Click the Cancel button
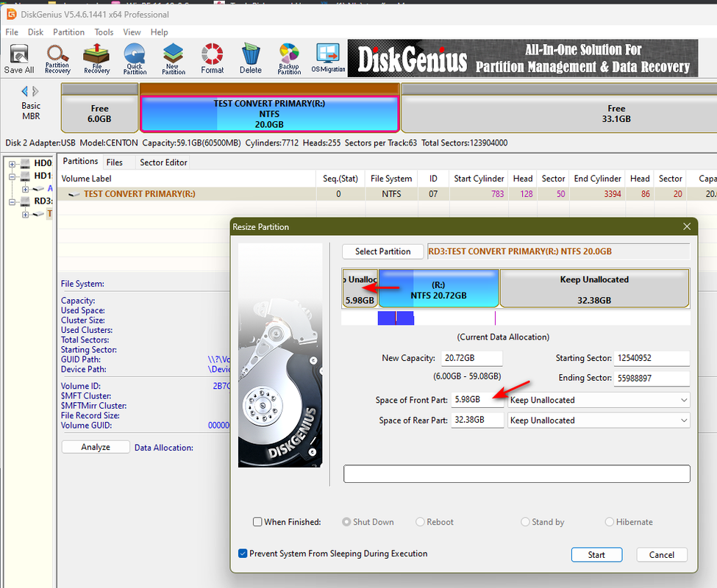The height and width of the screenshot is (588, 717). point(661,555)
